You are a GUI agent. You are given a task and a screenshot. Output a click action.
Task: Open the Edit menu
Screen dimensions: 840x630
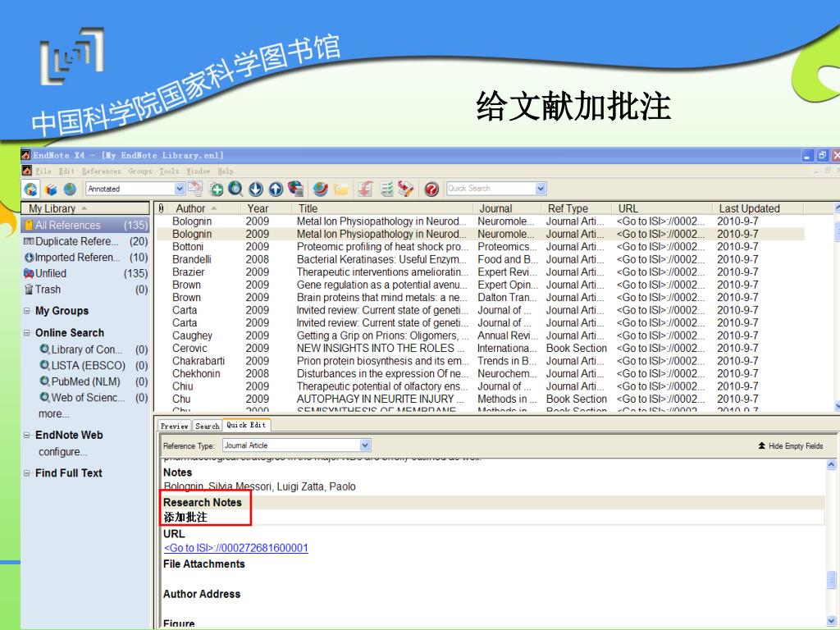(66, 171)
